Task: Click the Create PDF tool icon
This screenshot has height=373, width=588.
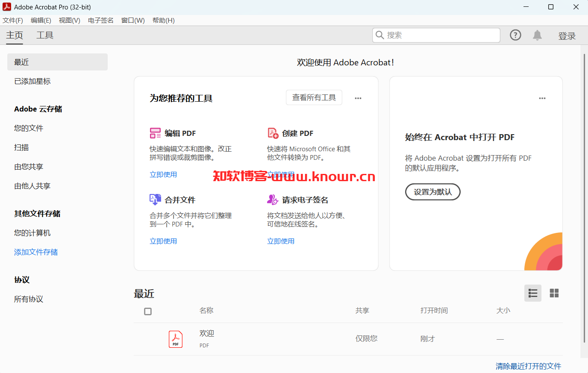Action: (x=273, y=133)
